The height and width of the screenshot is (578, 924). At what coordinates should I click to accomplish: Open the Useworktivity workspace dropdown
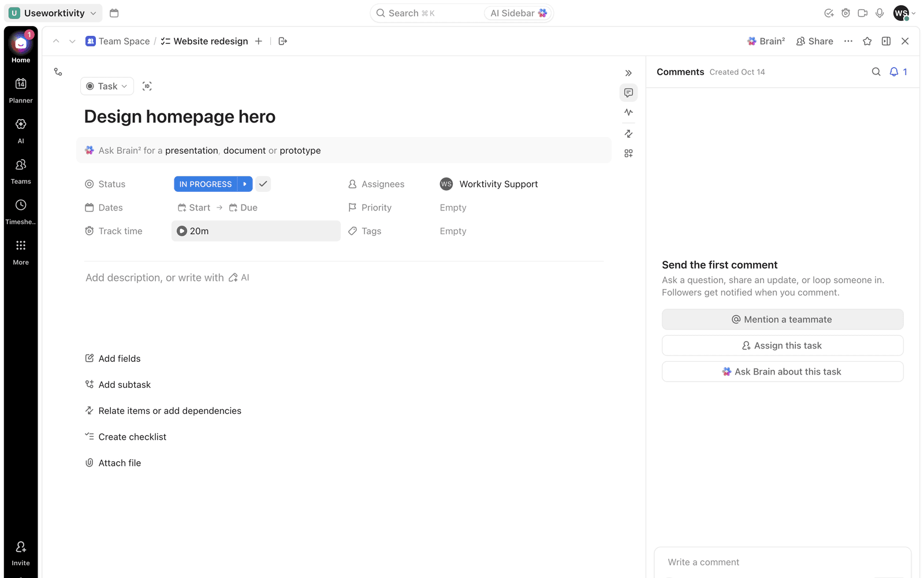coord(53,13)
